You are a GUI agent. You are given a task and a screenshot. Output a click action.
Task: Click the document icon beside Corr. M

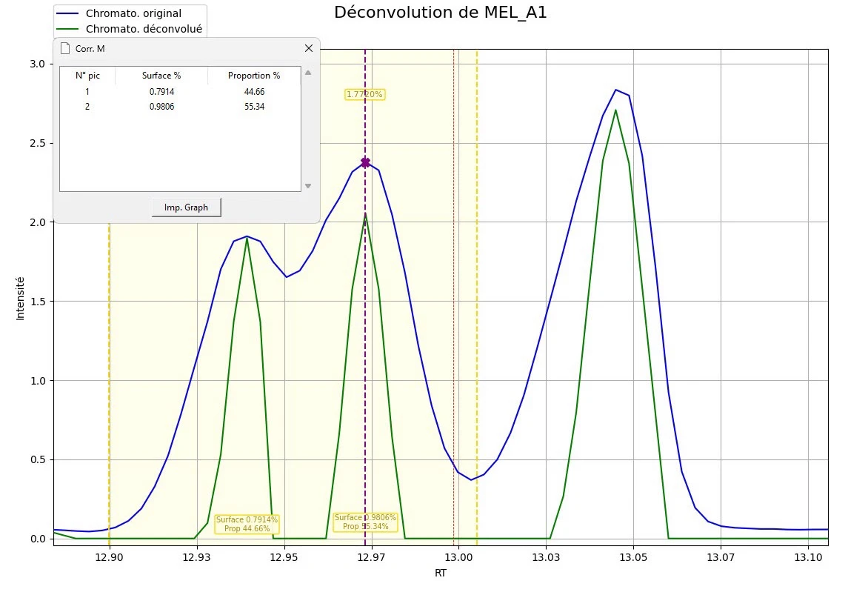(x=65, y=48)
